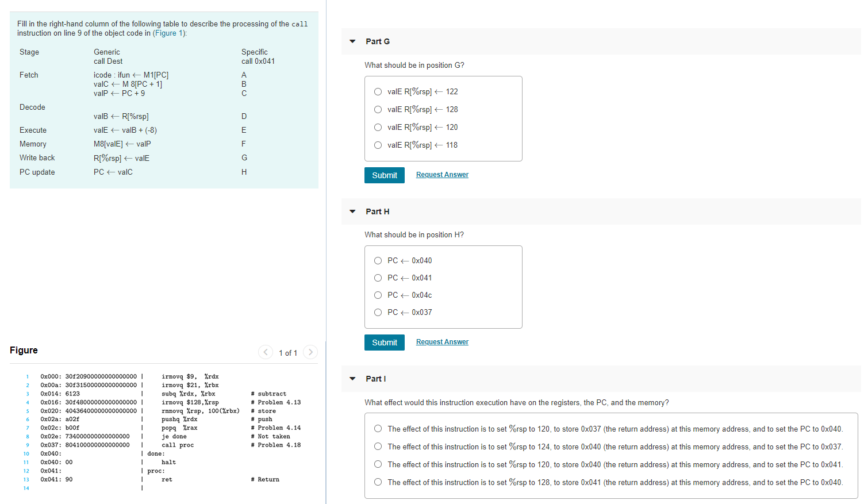Select the Part I answer mentioning %rsp set to 124
This screenshot has height=504, width=864.
(378, 446)
